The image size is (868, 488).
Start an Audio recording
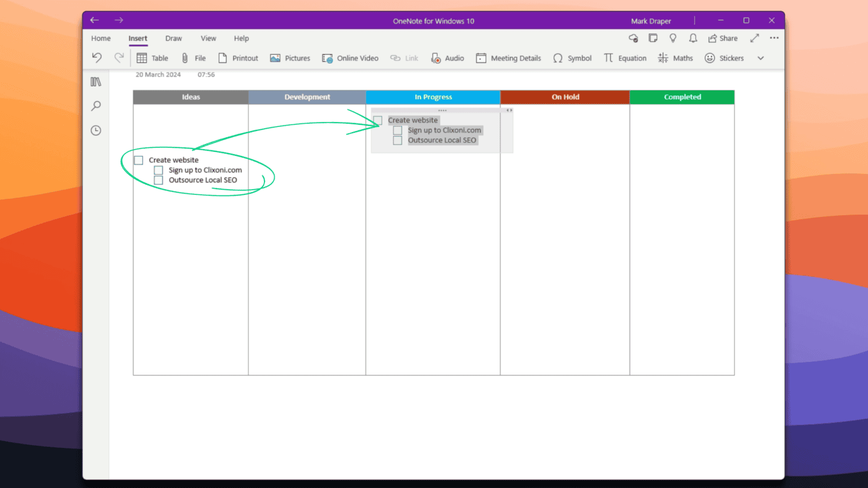(x=447, y=58)
